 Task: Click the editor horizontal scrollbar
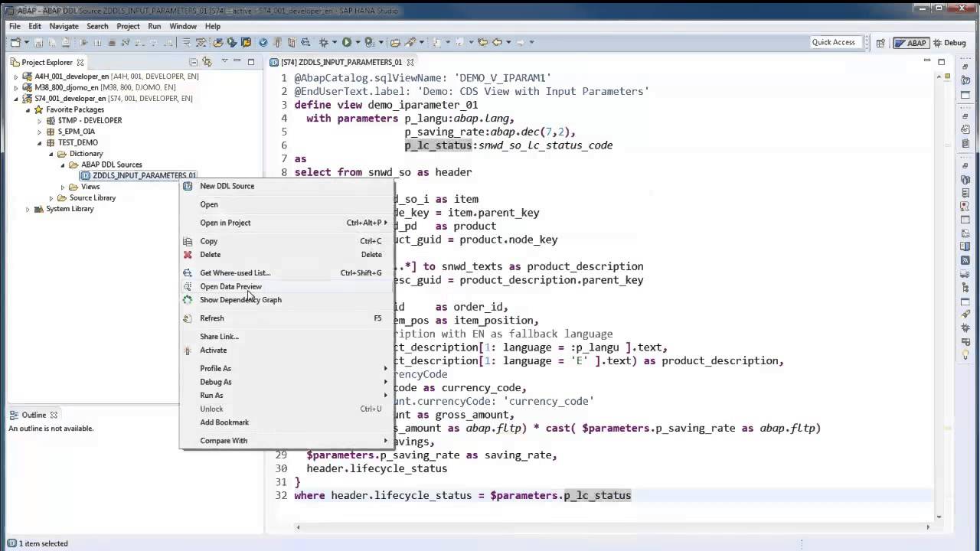(x=612, y=527)
